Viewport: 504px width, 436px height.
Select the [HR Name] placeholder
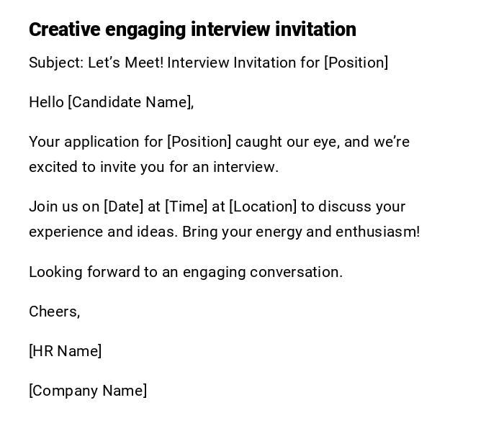coord(65,351)
